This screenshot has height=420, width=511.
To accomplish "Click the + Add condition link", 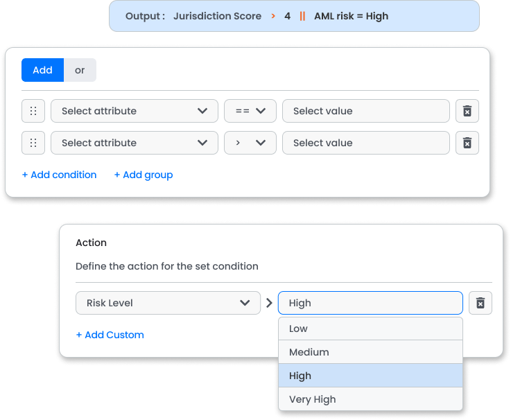I will coord(60,175).
